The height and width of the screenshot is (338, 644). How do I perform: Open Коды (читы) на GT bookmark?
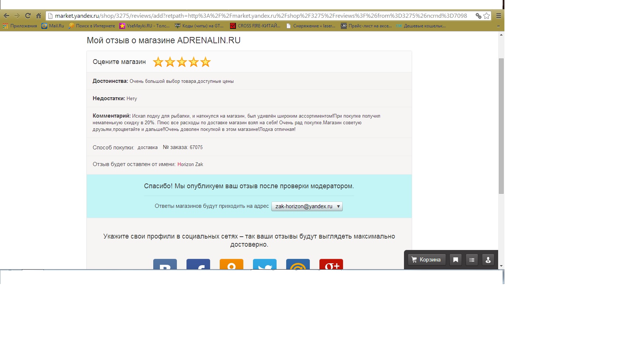199,26
